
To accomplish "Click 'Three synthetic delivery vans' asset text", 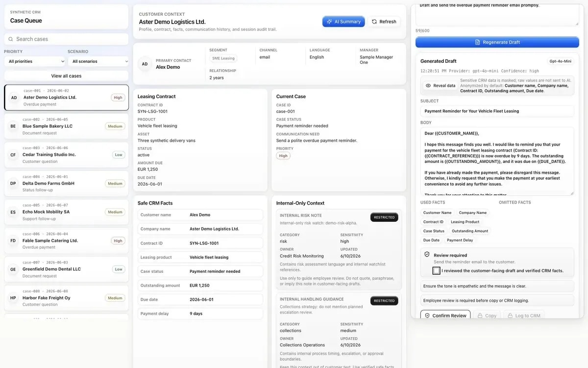I will point(167,140).
